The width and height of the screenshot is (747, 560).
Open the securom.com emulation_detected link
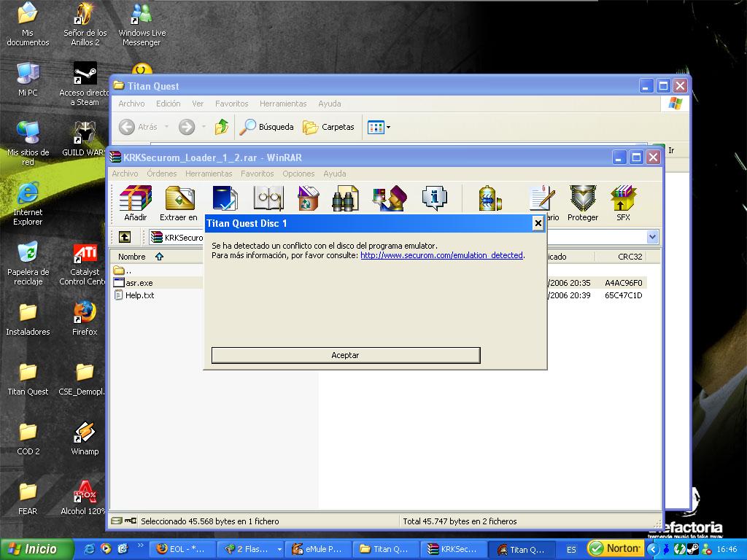point(441,255)
